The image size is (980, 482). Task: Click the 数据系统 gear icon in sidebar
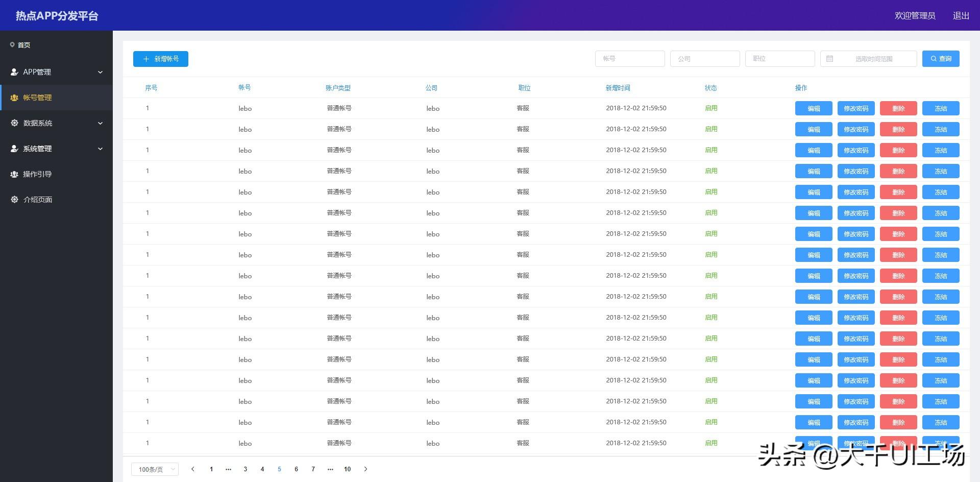(x=14, y=123)
